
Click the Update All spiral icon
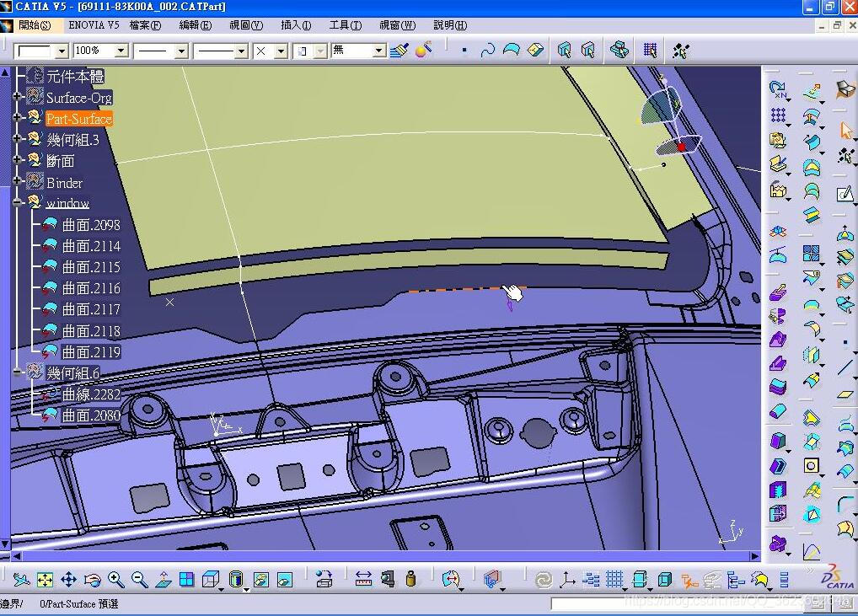tap(544, 580)
